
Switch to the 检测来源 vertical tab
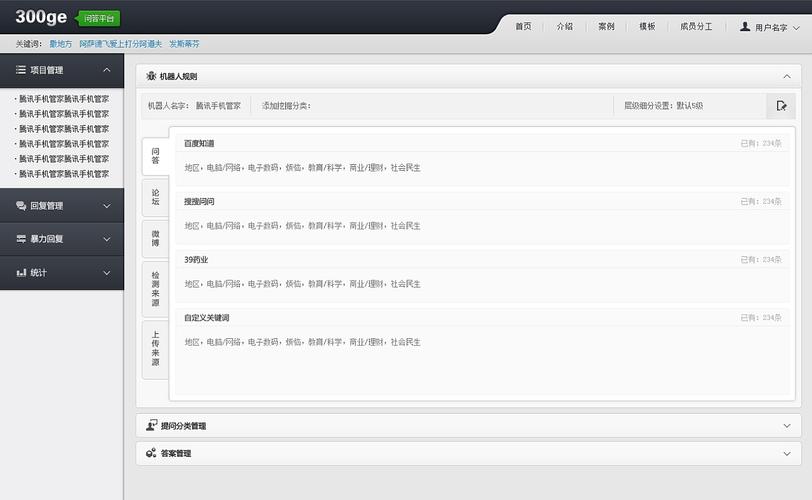155,289
